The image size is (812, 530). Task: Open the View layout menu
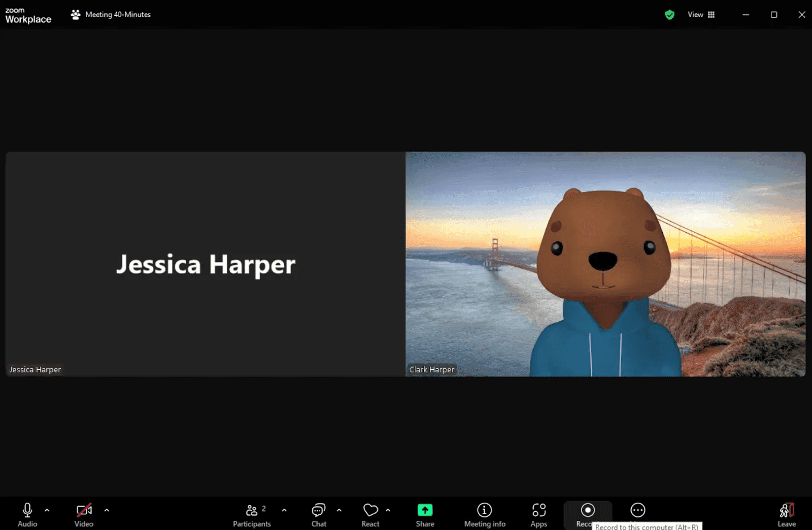pyautogui.click(x=701, y=15)
